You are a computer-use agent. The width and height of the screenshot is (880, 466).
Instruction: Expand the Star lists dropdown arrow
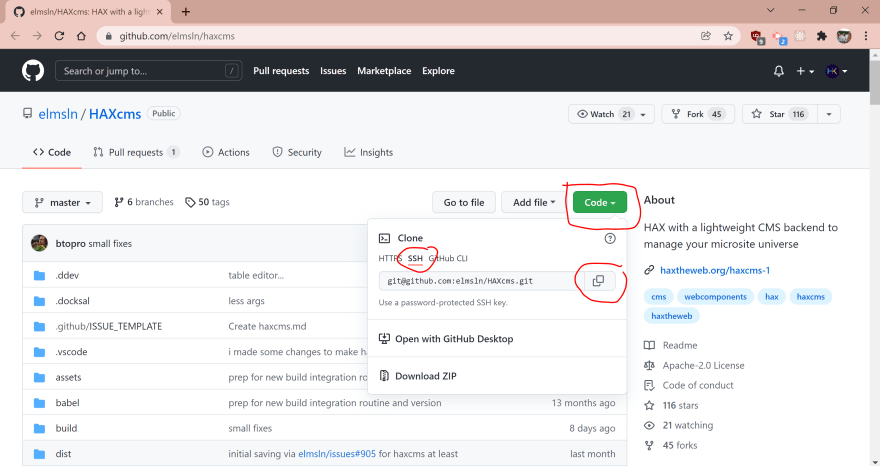[x=829, y=114]
